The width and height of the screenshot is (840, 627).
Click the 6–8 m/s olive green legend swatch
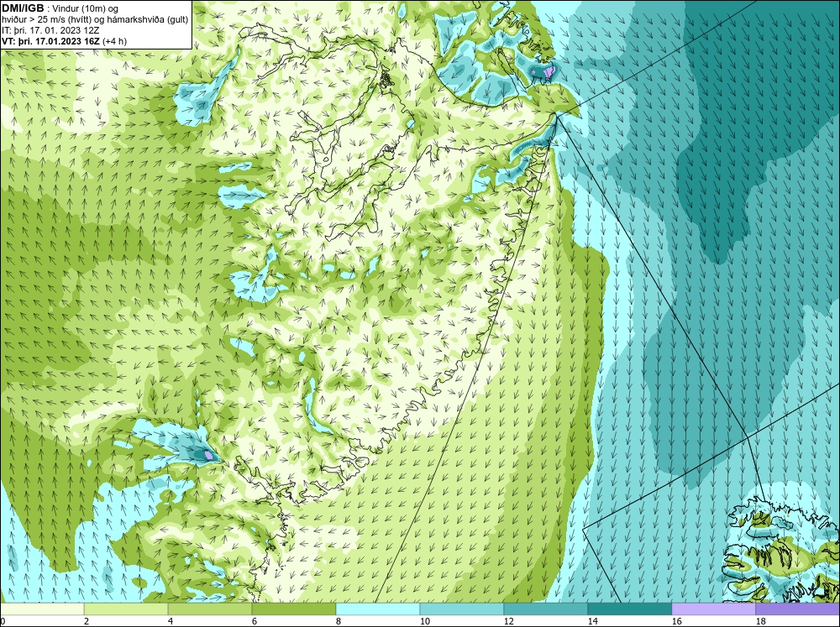point(294,609)
